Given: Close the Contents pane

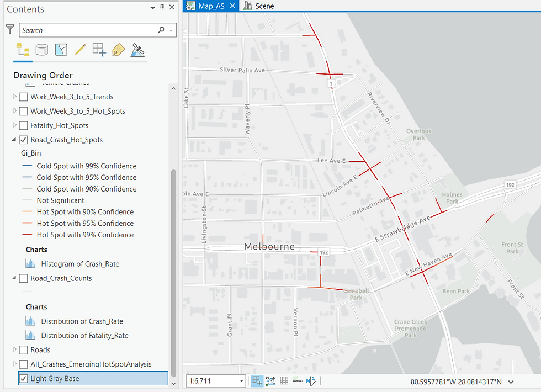Looking at the screenshot, I should pos(172,7).
